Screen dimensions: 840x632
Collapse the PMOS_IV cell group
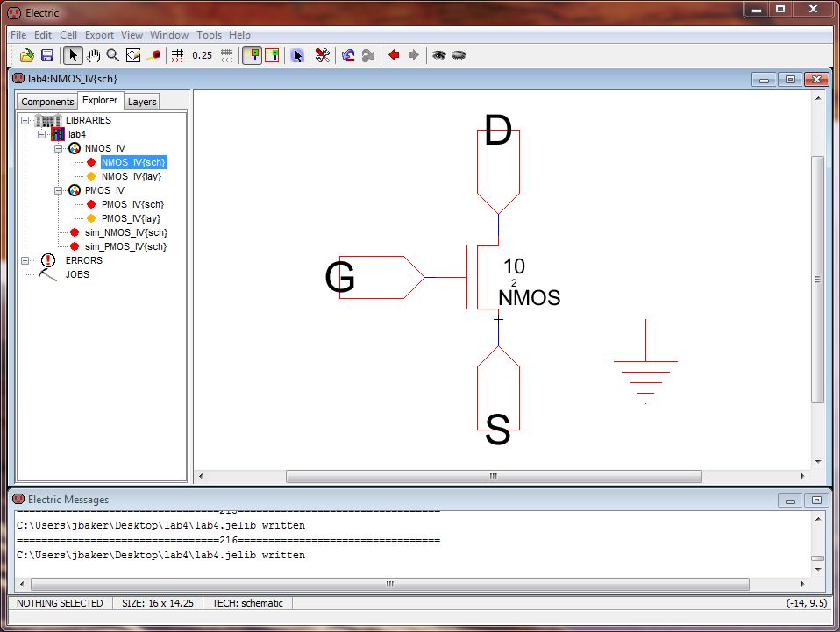(x=59, y=190)
